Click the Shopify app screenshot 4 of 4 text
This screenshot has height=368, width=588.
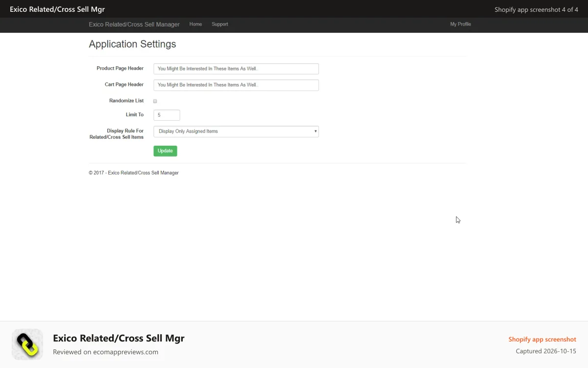tap(537, 9)
